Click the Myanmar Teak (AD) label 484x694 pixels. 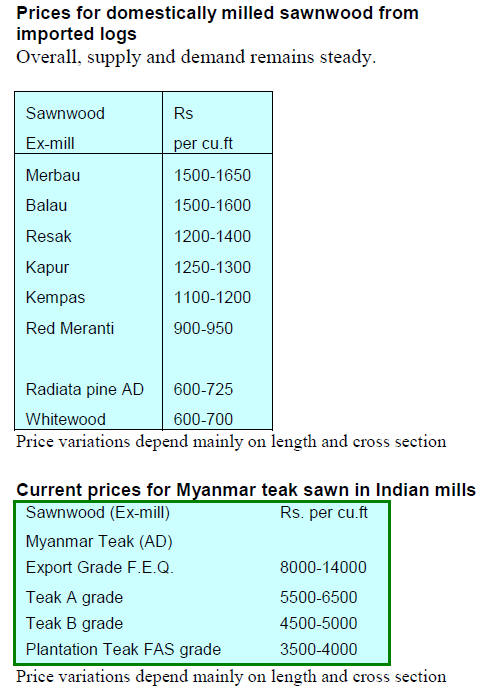coord(99,542)
